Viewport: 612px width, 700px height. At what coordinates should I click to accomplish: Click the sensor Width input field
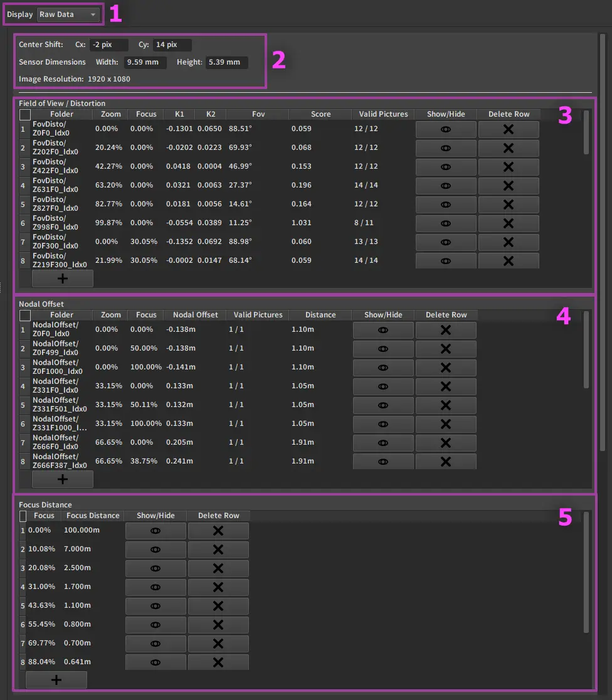(x=145, y=62)
